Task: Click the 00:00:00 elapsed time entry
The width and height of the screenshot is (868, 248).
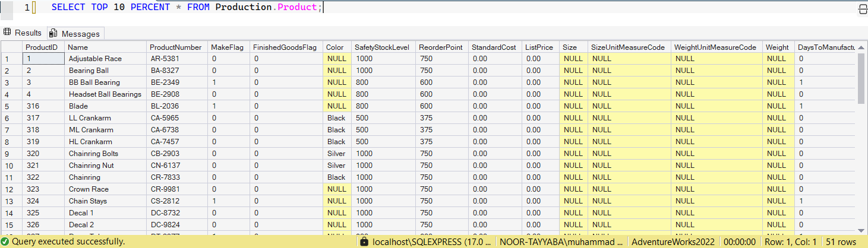Action: 738,242
